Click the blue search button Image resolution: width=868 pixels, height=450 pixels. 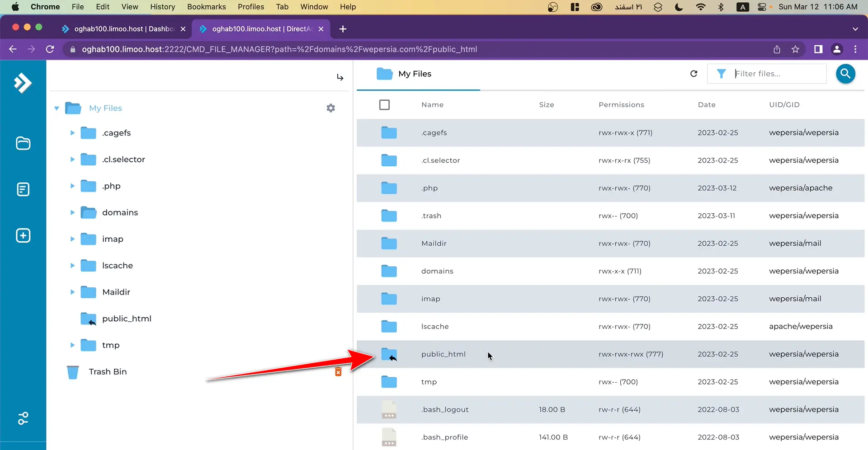[845, 74]
